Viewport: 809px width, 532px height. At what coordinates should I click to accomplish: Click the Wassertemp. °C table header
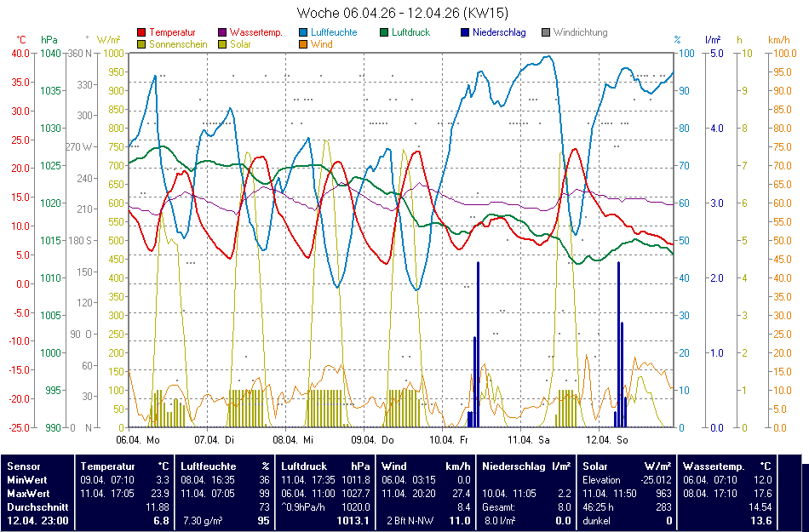(x=727, y=466)
